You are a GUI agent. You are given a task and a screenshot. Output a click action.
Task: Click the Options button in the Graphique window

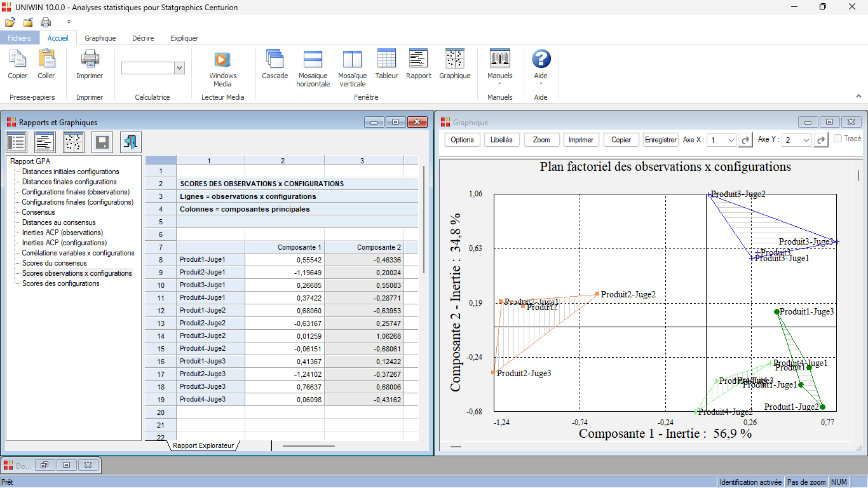click(x=463, y=140)
